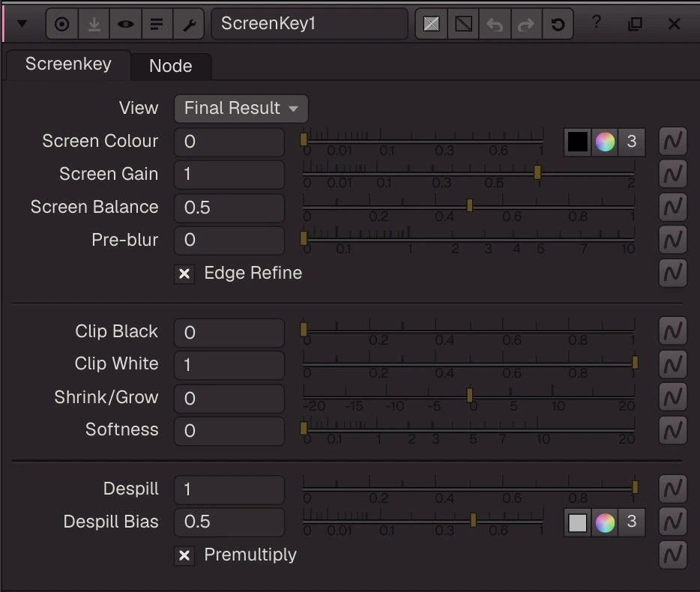
Task: Click the Pre-blur value field
Action: [x=229, y=241]
